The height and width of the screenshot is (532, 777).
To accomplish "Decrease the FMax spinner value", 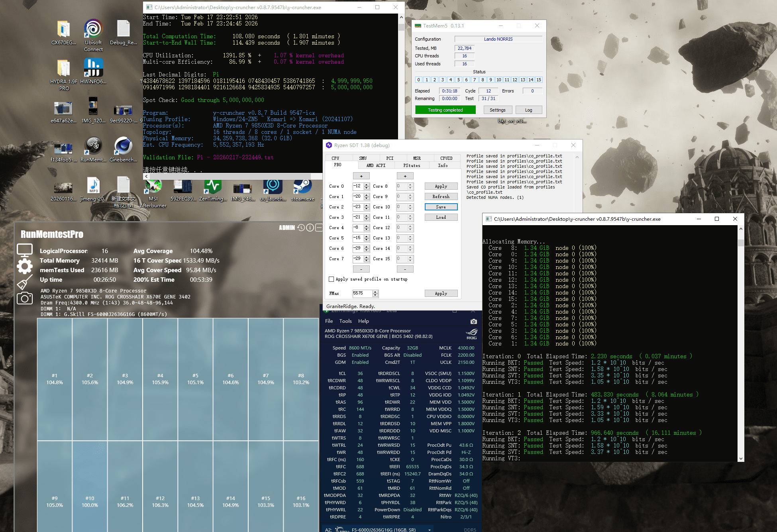I will [x=375, y=295].
